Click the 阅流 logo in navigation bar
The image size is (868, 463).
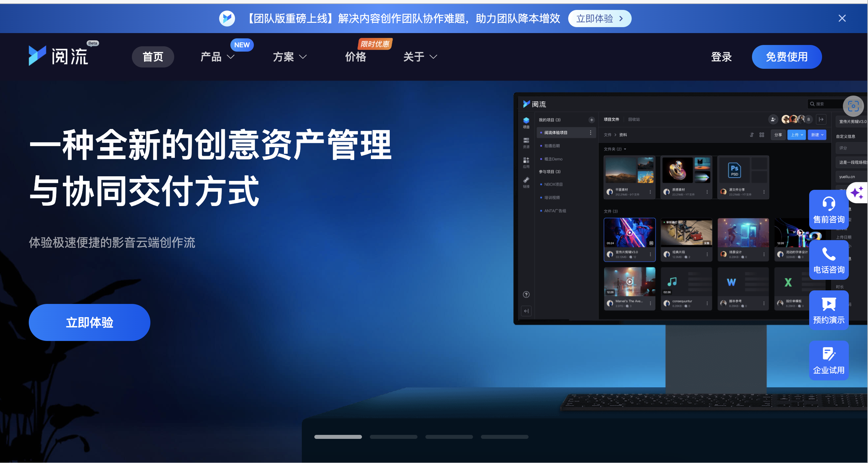tap(59, 56)
